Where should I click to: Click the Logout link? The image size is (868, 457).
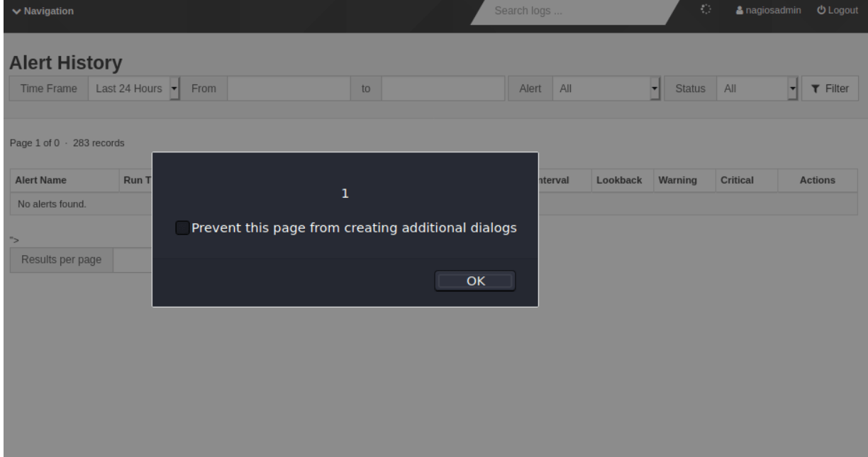(838, 11)
